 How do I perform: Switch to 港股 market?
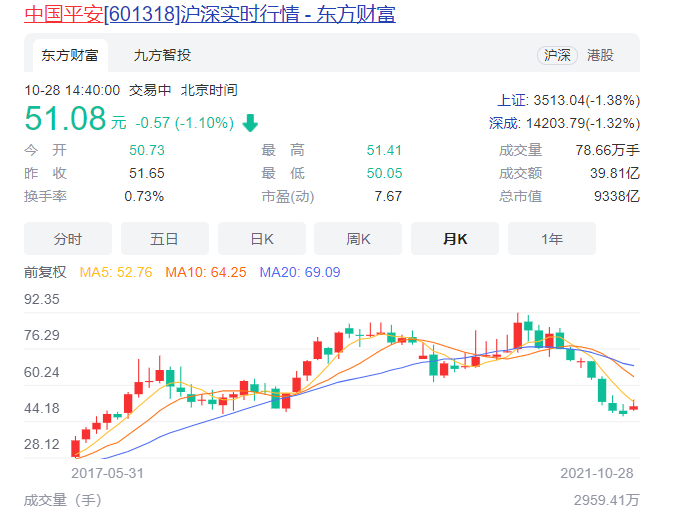[600, 55]
